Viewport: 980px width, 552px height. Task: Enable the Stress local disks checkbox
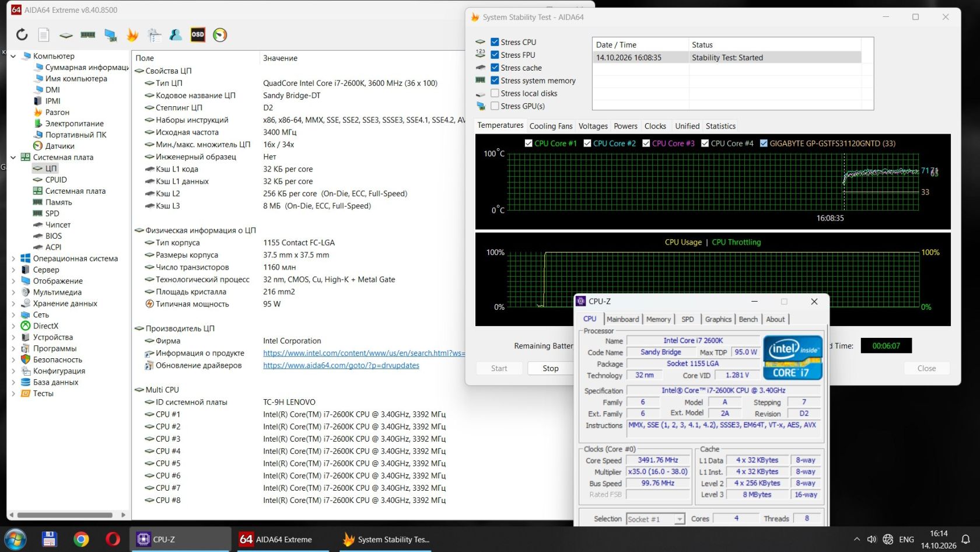[x=495, y=93]
